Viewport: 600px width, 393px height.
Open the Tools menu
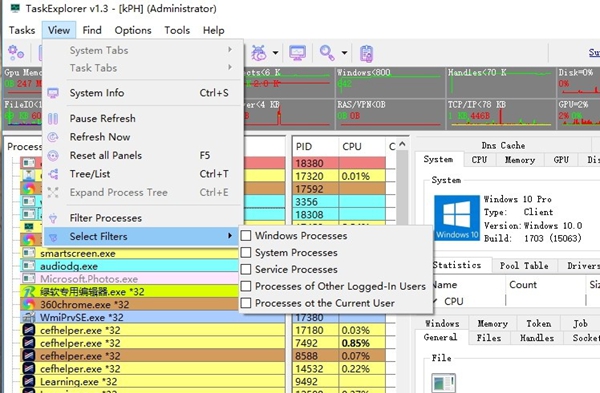click(177, 30)
